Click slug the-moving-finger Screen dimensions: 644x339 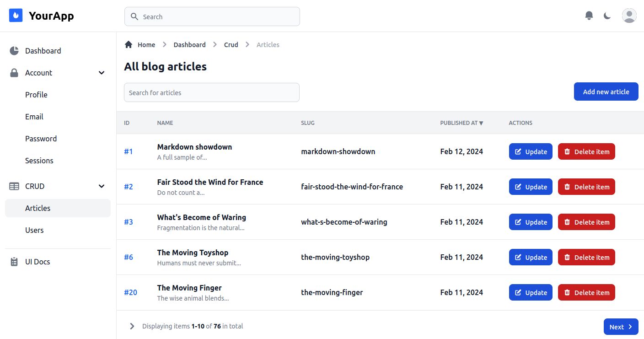click(332, 292)
